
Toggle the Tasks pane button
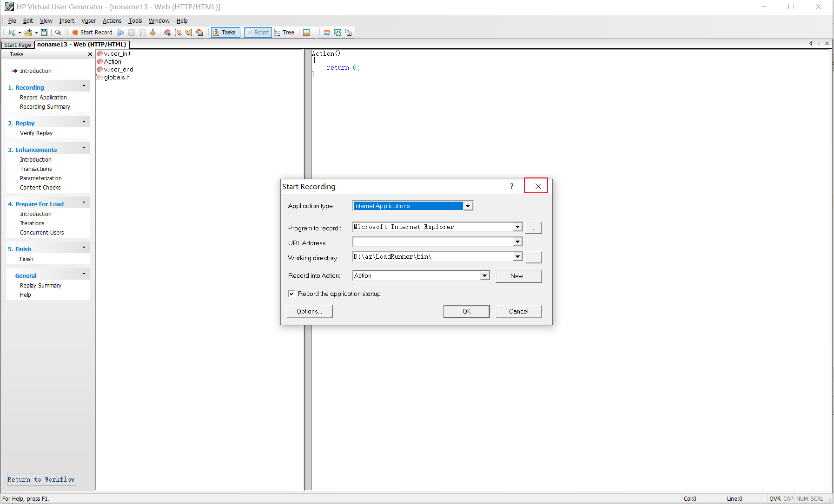pyautogui.click(x=225, y=33)
